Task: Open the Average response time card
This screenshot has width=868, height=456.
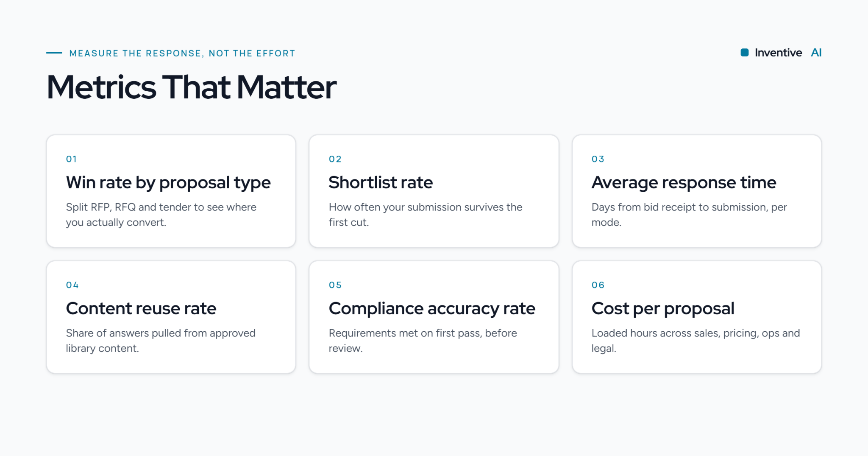Action: point(697,191)
